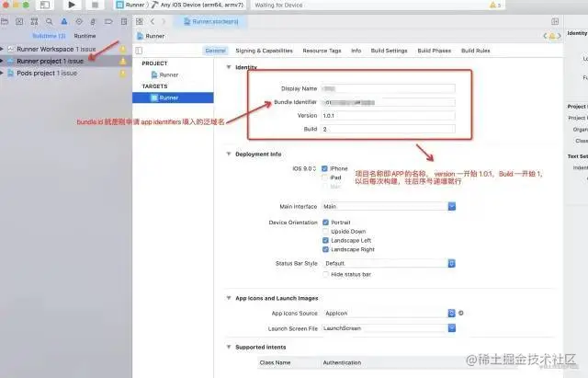Enable Upside Down orientation
This screenshot has height=378, width=588.
[325, 231]
